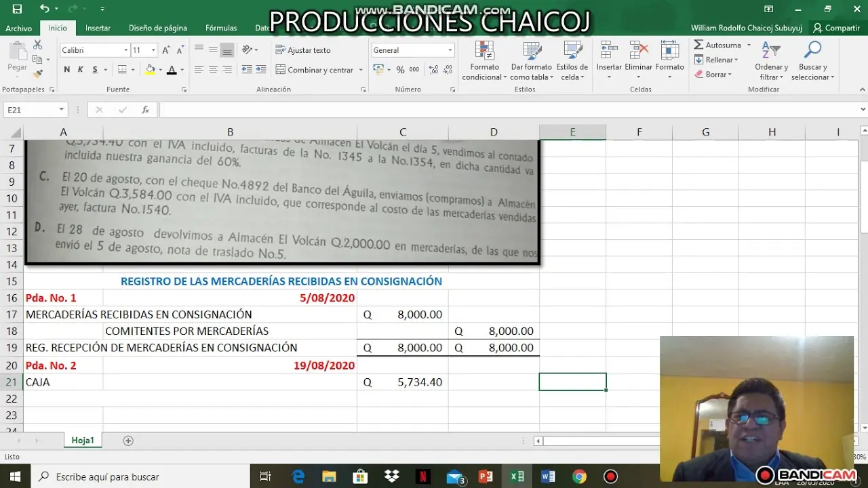
Task: Select the Hoja1 sheet tab
Action: point(83,441)
